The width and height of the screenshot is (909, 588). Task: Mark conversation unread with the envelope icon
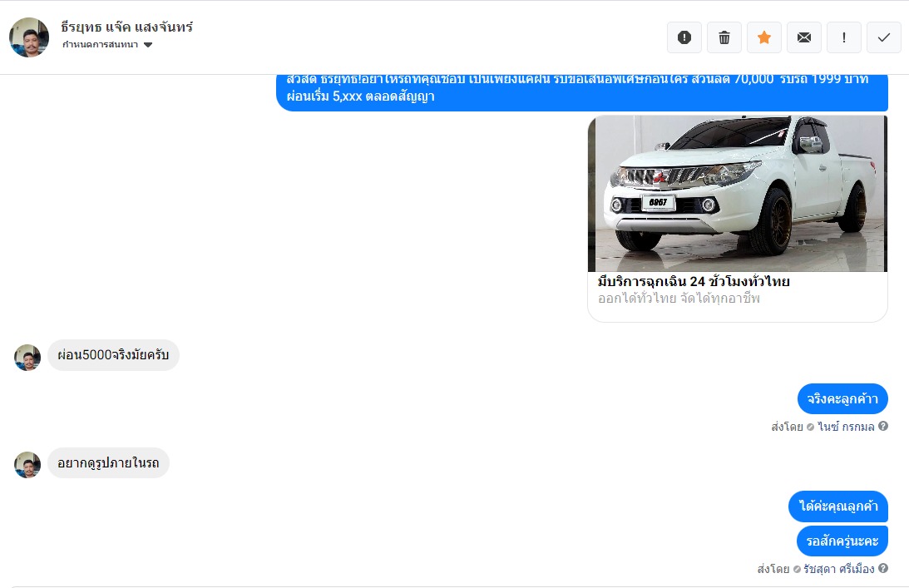point(804,37)
